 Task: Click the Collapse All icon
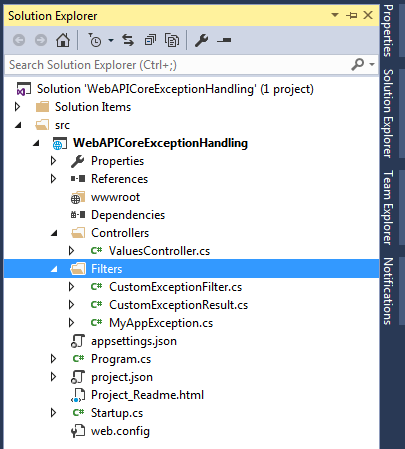pyautogui.click(x=150, y=40)
